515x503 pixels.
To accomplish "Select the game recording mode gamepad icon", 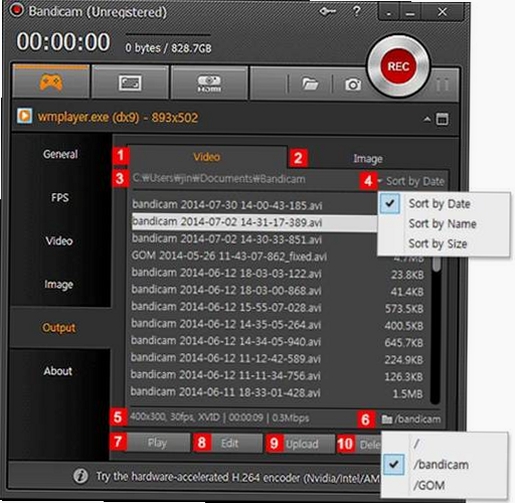I will click(51, 82).
